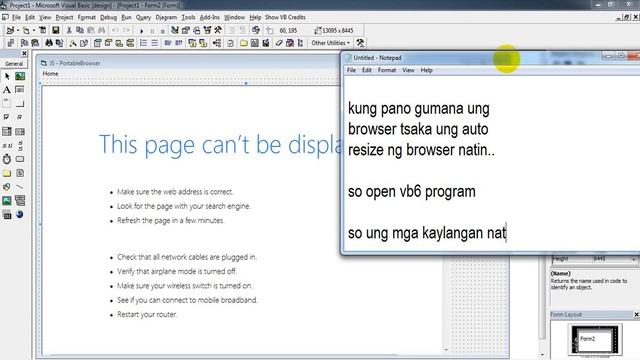Screen dimensions: 640x360
Task: Select the ListBox control in the toolbox
Action: pos(20,131)
